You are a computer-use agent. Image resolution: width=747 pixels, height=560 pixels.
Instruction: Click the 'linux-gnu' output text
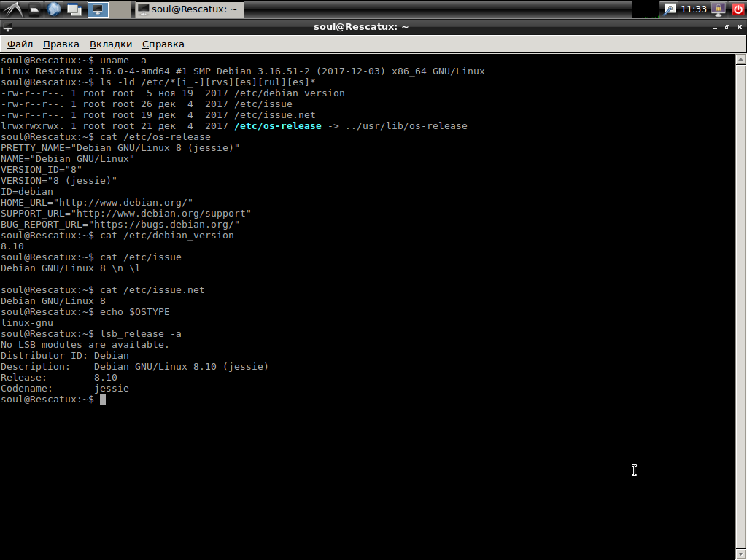[27, 323]
